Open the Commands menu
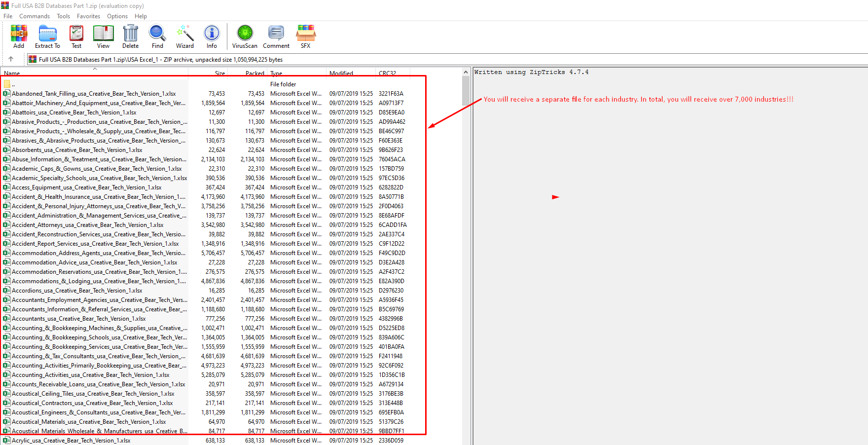Screen dimensions: 868x445 pyautogui.click(x=35, y=16)
